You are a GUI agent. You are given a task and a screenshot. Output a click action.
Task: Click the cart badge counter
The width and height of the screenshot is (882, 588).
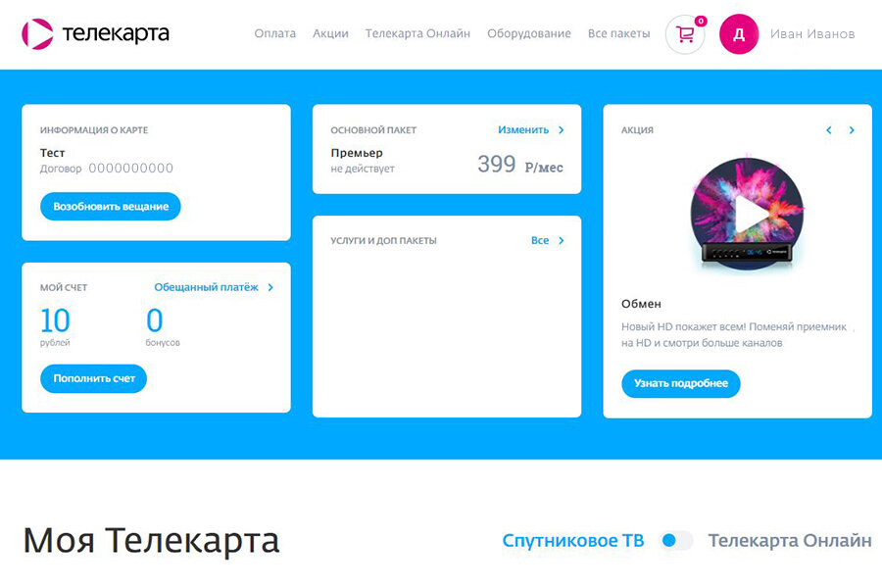701,21
